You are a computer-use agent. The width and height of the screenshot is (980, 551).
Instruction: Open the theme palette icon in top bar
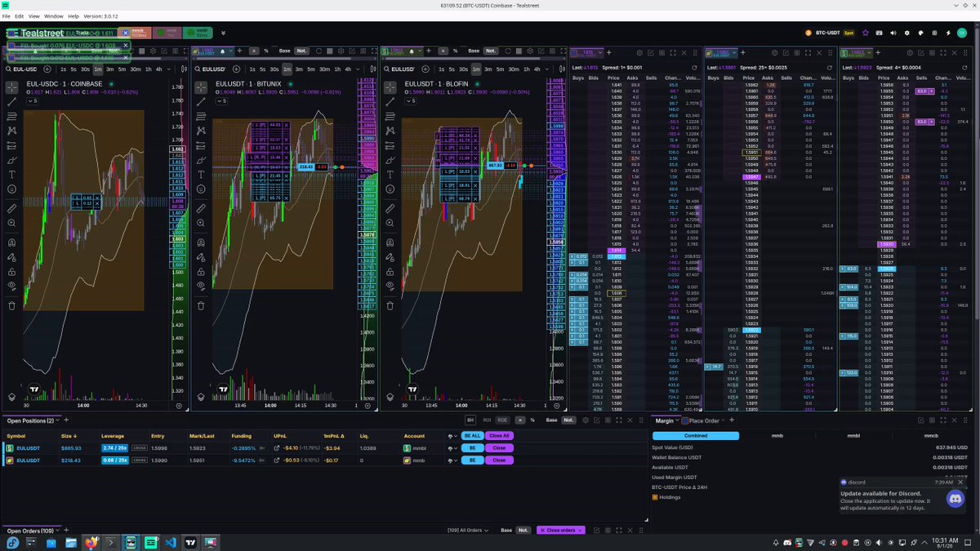920,33
